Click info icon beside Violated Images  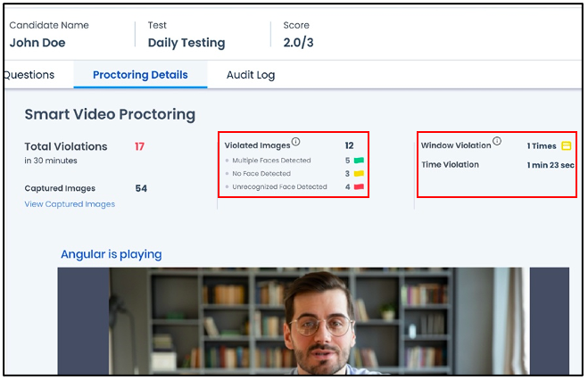click(295, 142)
